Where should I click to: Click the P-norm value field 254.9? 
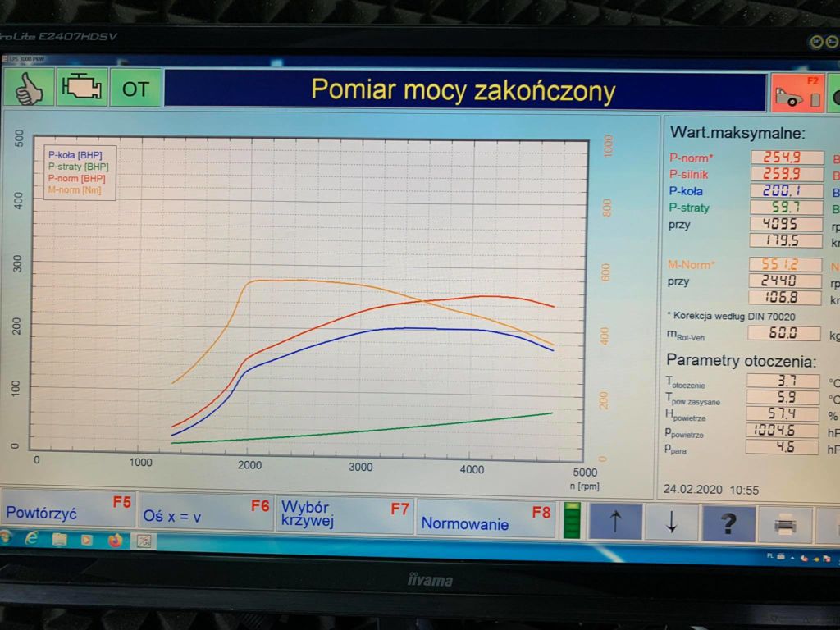coord(787,157)
